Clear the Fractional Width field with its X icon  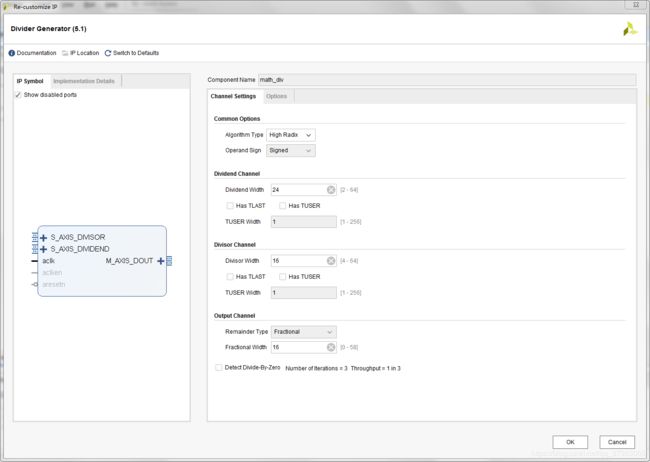pos(331,348)
